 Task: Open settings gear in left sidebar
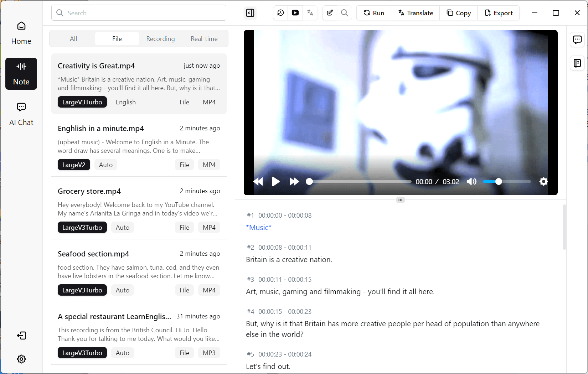pos(21,359)
